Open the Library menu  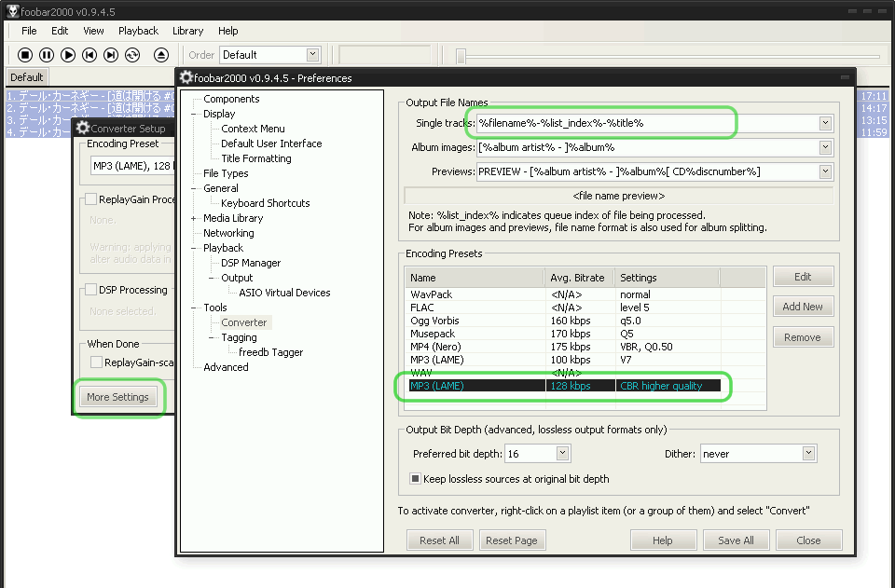click(187, 31)
